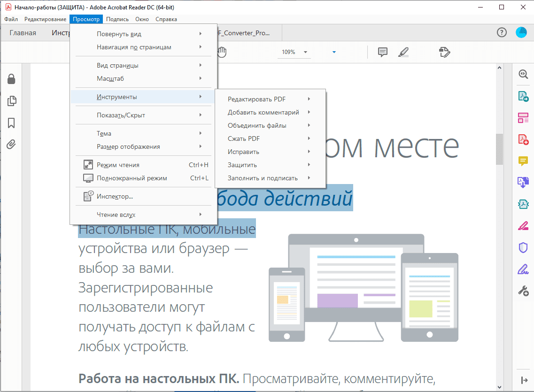Image resolution: width=534 pixels, height=392 pixels.
Task: Select the hand pan tool
Action: point(222,52)
